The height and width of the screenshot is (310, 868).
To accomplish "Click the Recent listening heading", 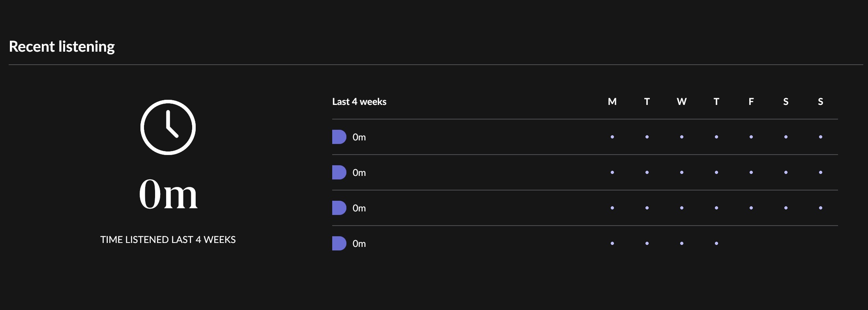I will click(62, 47).
